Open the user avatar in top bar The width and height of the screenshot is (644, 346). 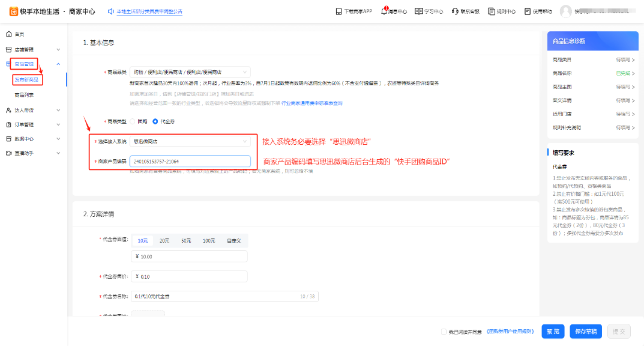[x=565, y=11]
